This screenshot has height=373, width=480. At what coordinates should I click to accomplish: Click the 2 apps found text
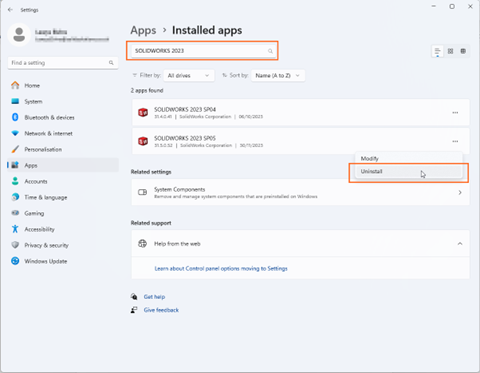(147, 90)
